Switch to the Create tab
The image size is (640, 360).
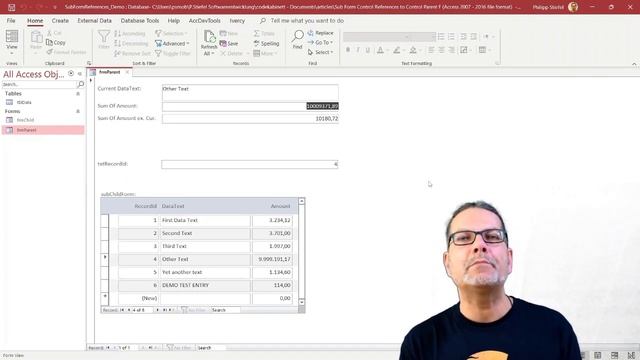[60, 20]
